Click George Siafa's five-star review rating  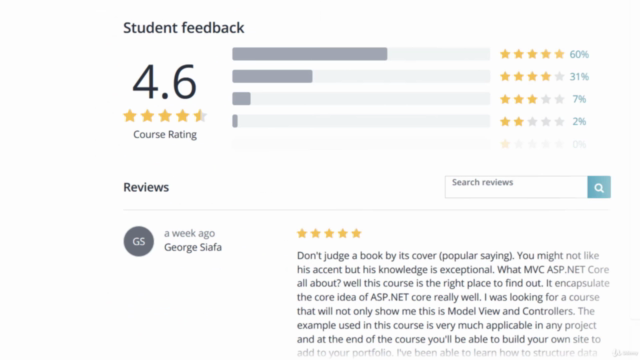click(x=329, y=233)
